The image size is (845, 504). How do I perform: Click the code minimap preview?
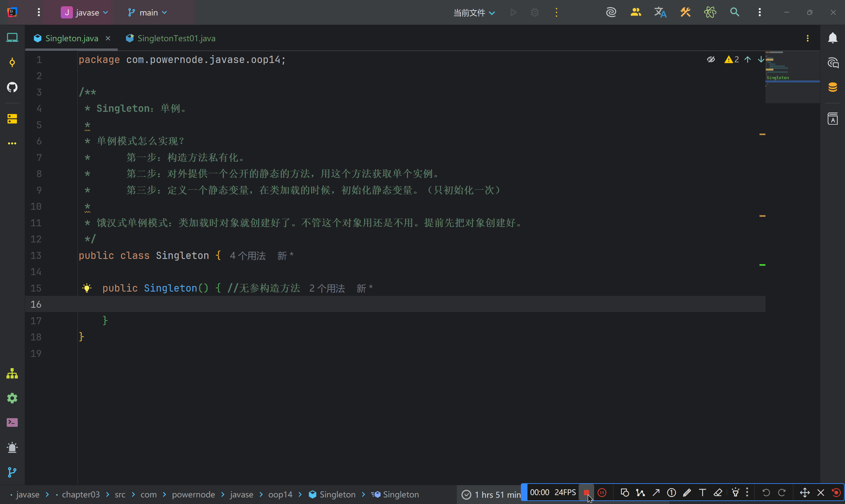(x=792, y=77)
